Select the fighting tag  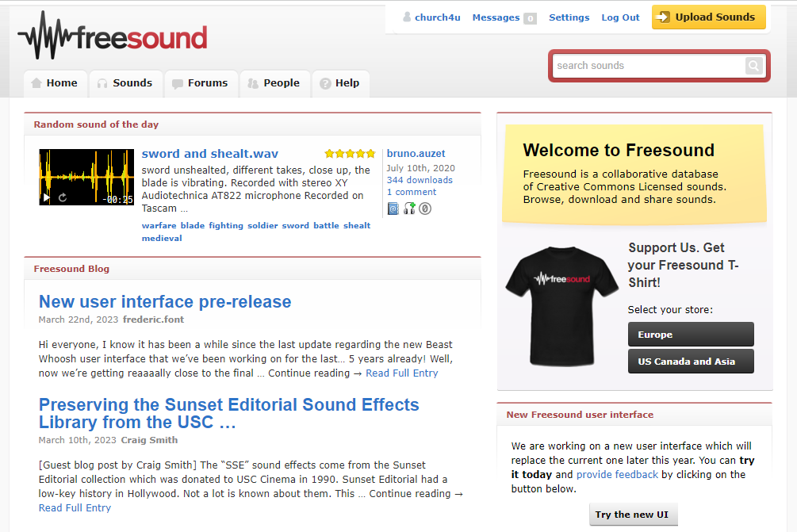226,226
